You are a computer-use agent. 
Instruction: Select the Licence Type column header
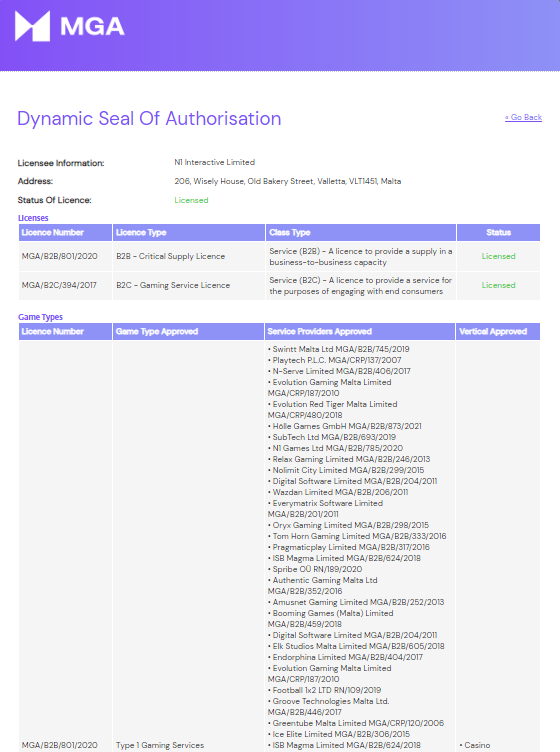point(189,233)
